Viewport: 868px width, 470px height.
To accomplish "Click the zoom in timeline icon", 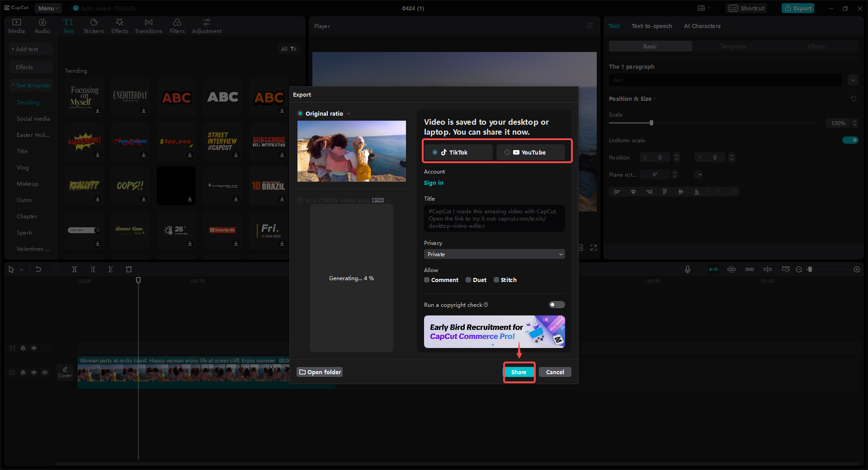I will pos(857,269).
